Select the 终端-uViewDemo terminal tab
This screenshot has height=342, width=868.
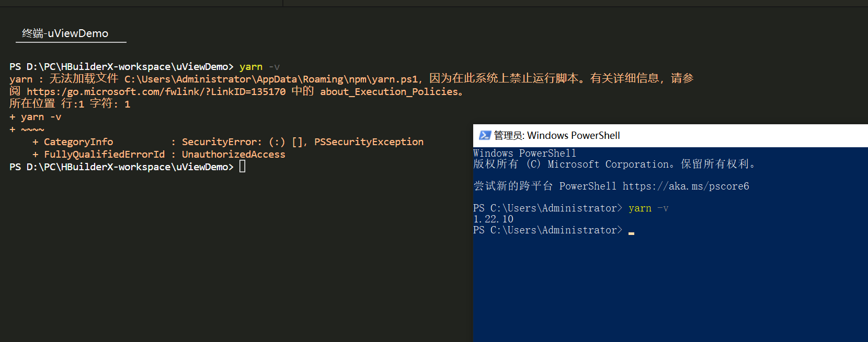click(x=65, y=33)
